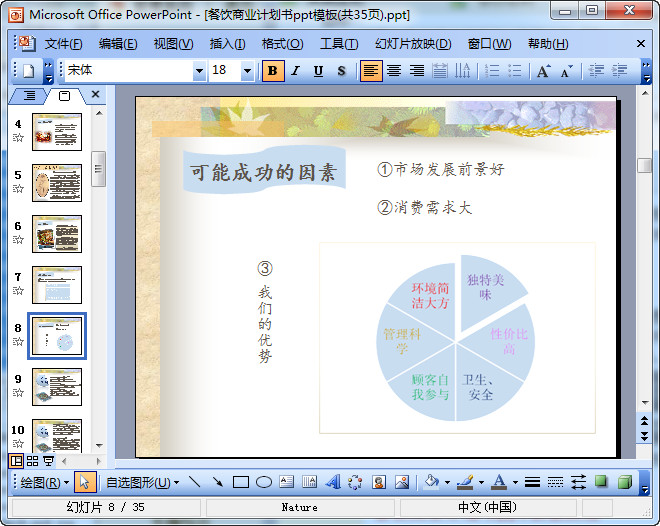The width and height of the screenshot is (660, 526).
Task: Open 窗口(W) menu
Action: 489,44
